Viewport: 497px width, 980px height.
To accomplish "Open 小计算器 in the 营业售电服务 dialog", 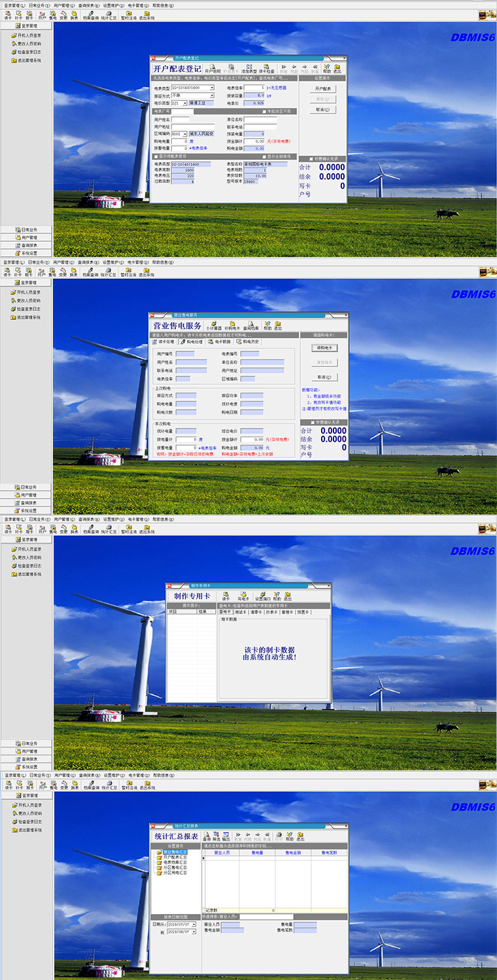I will click(x=213, y=325).
